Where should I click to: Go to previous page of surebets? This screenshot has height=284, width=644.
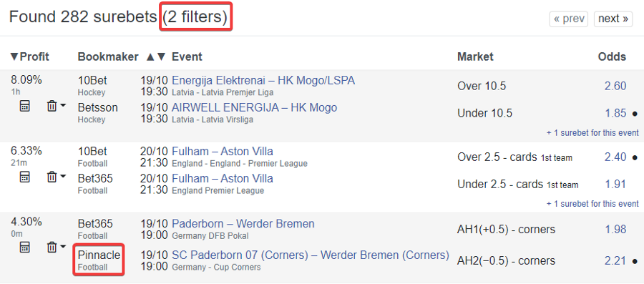pos(569,19)
